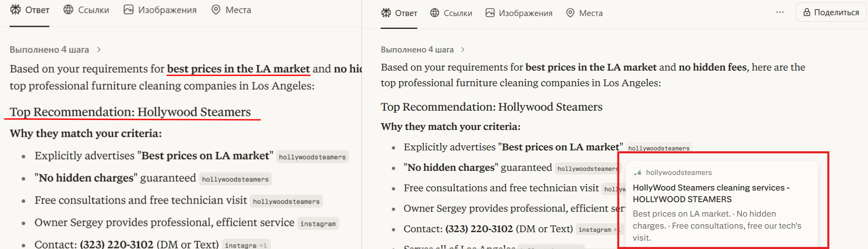Expand the left Выполнено 4 шага chevron
The width and height of the screenshot is (868, 249).
coord(99,50)
